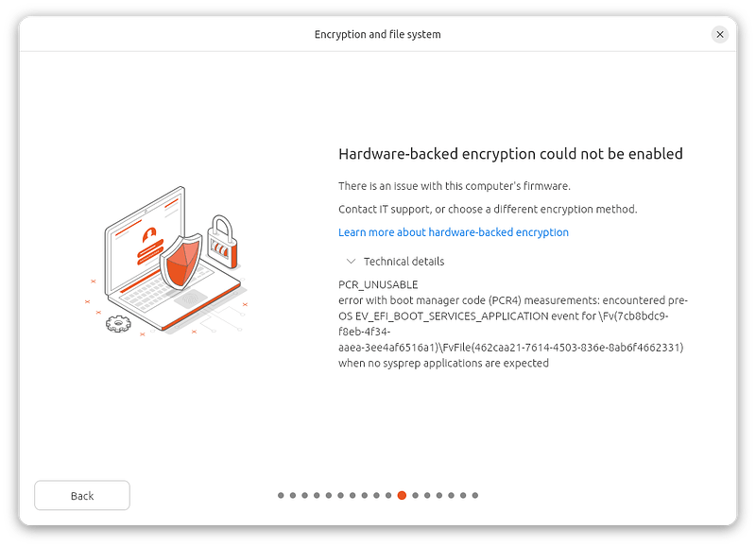Click the 'Contact IT support' message line
Viewport: 756px width, 546px height.
point(488,209)
